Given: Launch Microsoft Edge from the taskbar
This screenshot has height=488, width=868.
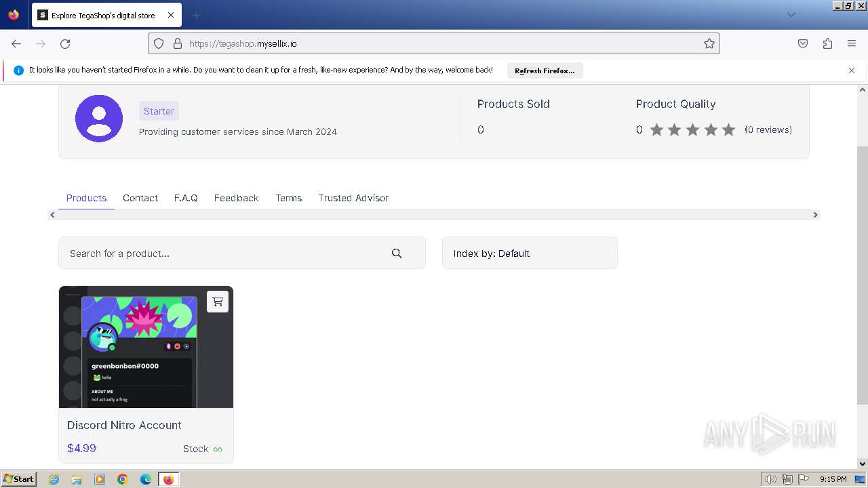Looking at the screenshot, I should 146,479.
